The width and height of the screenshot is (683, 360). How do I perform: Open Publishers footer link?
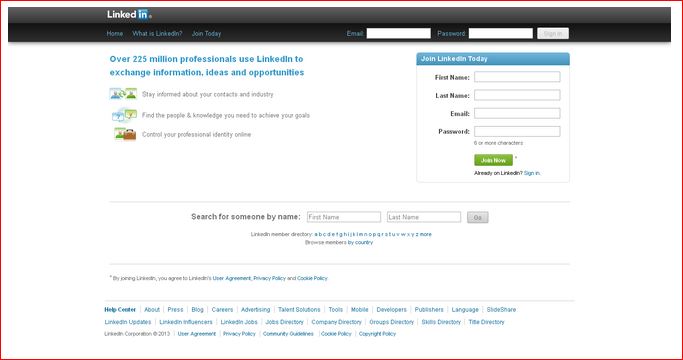tap(429, 309)
